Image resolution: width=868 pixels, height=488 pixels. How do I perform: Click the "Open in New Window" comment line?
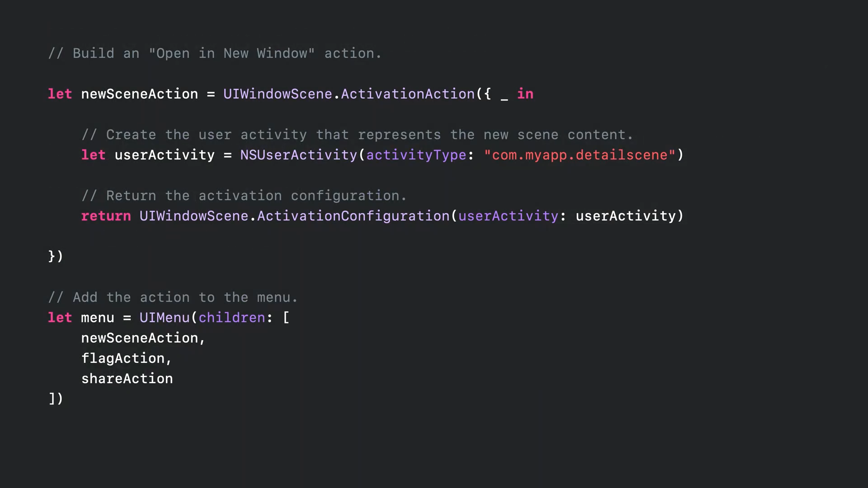tap(215, 53)
